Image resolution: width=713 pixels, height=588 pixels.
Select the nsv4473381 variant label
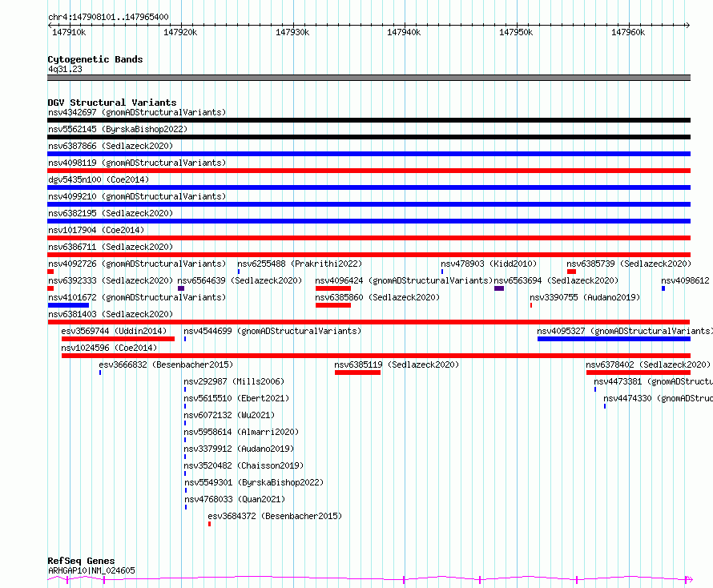coord(653,381)
